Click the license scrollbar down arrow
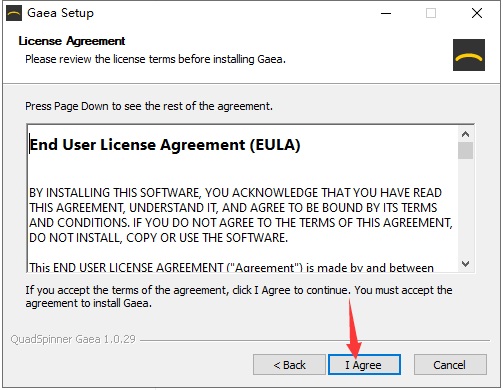This screenshot has width=503, height=390. [465, 264]
